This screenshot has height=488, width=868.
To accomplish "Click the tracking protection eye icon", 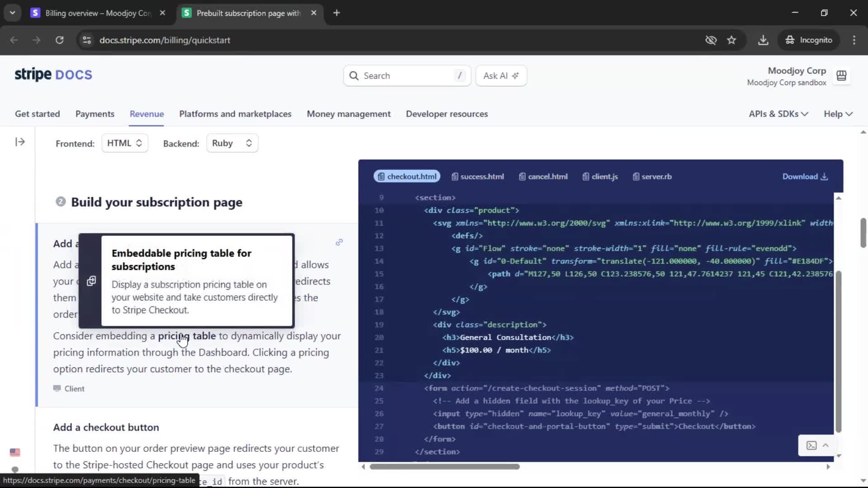I will pyautogui.click(x=711, y=40).
